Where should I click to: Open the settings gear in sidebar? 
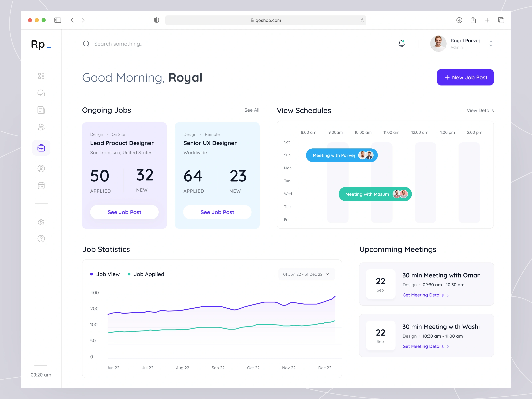tap(41, 222)
